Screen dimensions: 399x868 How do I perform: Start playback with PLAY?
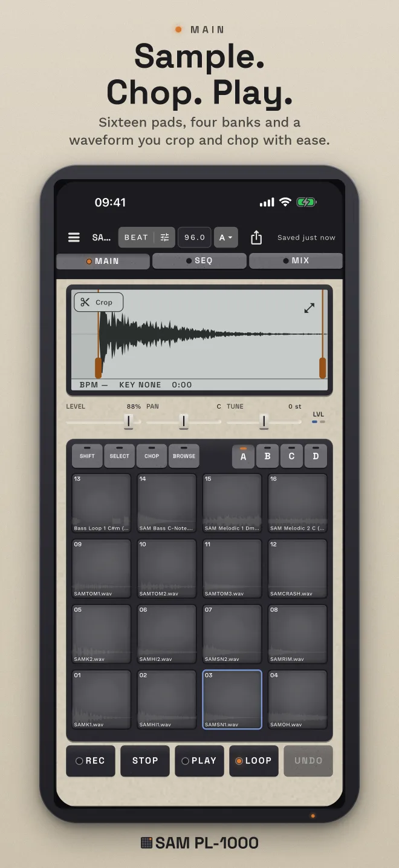pyautogui.click(x=199, y=761)
